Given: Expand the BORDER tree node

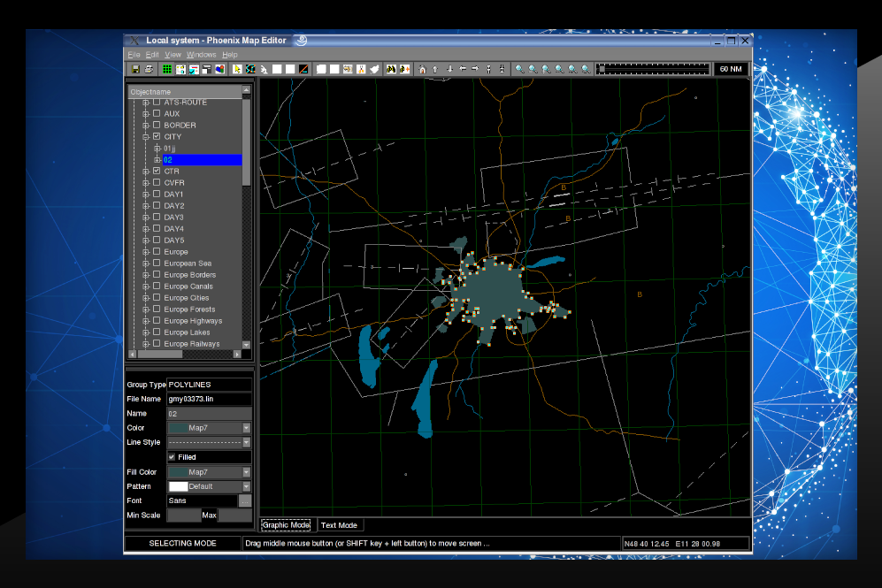Looking at the screenshot, I should coord(146,126).
